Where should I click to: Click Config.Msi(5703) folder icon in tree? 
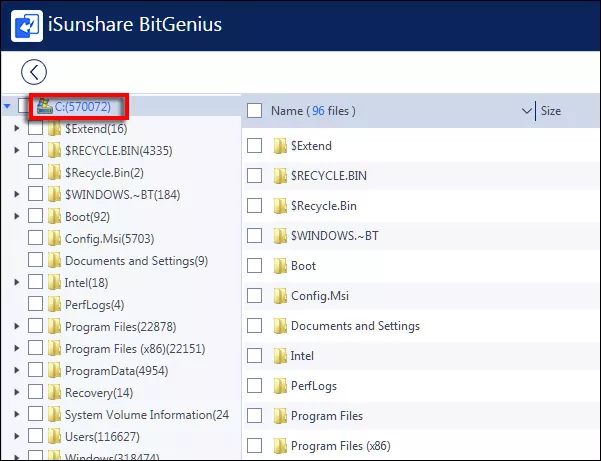coord(54,239)
